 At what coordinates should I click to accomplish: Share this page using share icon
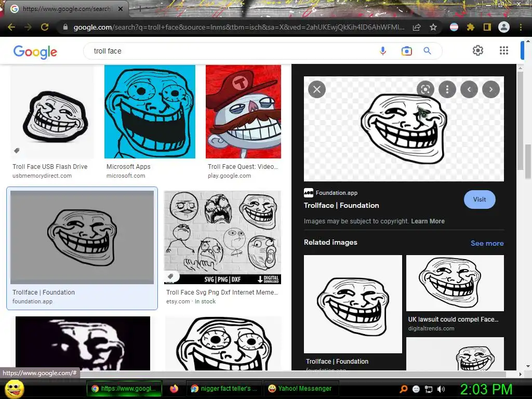coord(417,27)
